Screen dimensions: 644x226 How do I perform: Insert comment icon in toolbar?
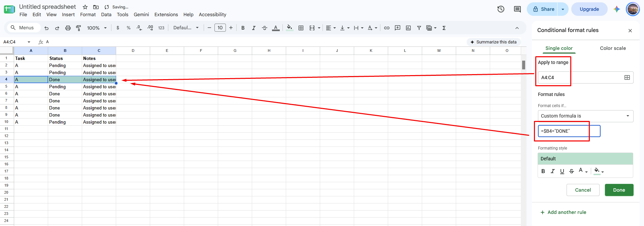pos(398,28)
